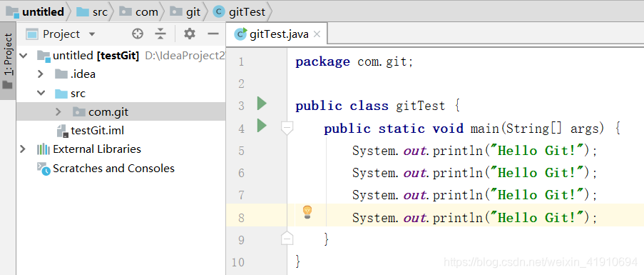Image resolution: width=644 pixels, height=275 pixels.
Task: Click println on line 6
Action: click(x=458, y=173)
